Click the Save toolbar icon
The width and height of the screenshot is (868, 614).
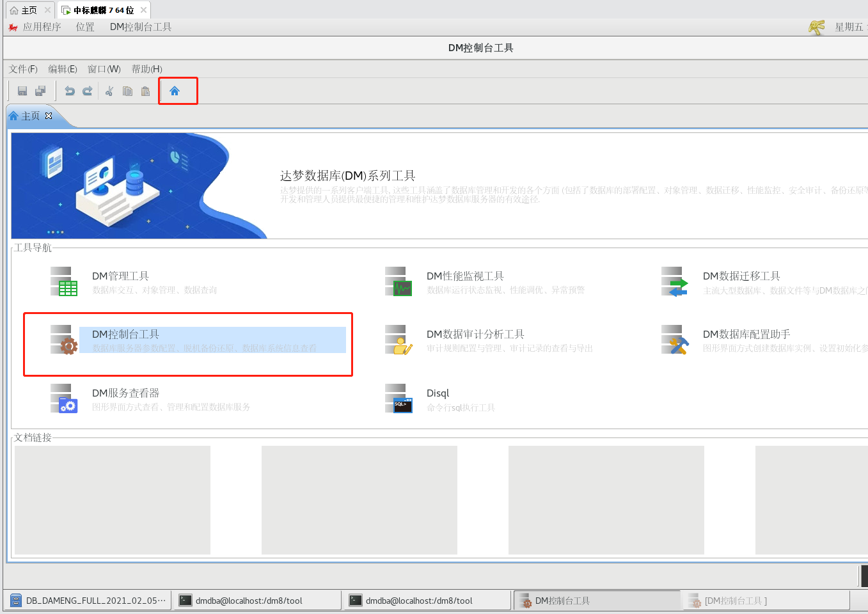[22, 91]
